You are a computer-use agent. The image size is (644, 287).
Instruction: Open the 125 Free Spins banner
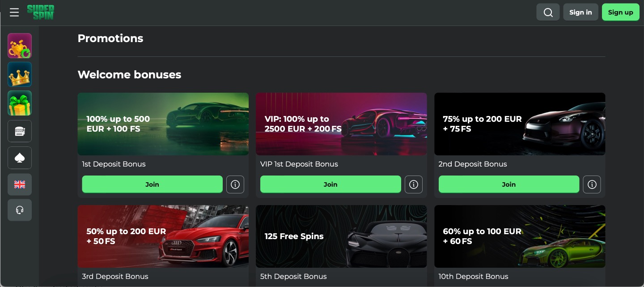tap(341, 236)
